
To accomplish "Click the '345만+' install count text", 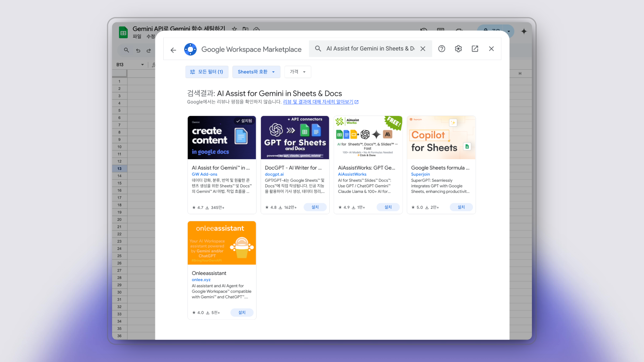I will click(218, 208).
